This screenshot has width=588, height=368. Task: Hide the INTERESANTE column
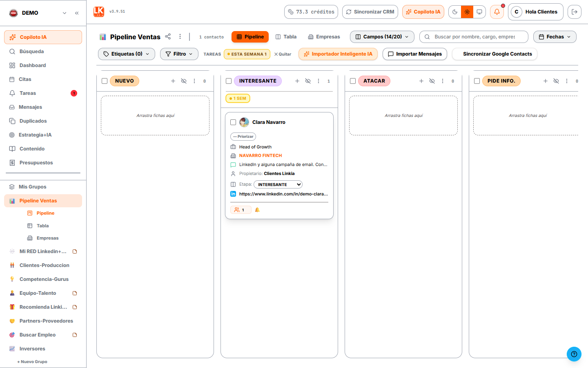(x=308, y=81)
